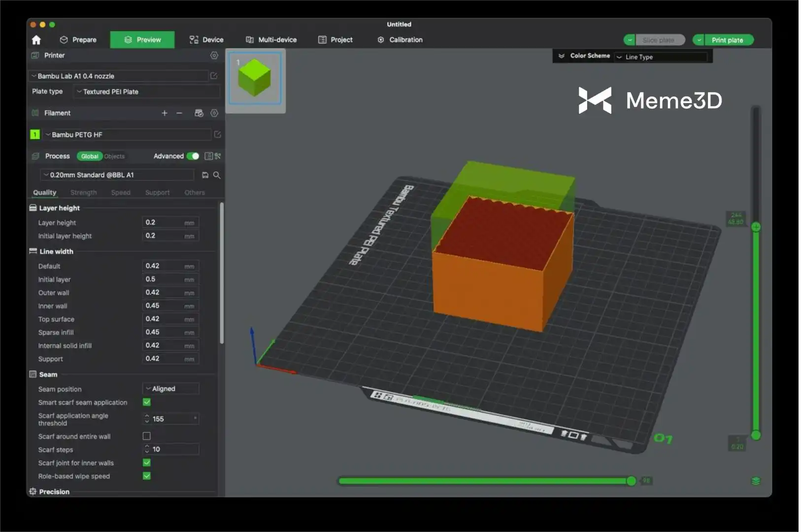Image resolution: width=801 pixels, height=532 pixels.
Task: Toggle the Advanced mode switch
Action: click(x=193, y=156)
